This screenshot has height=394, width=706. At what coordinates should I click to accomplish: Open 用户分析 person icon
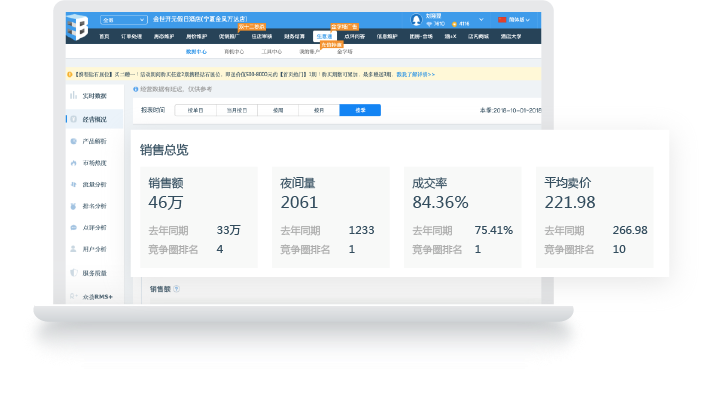[x=73, y=249]
